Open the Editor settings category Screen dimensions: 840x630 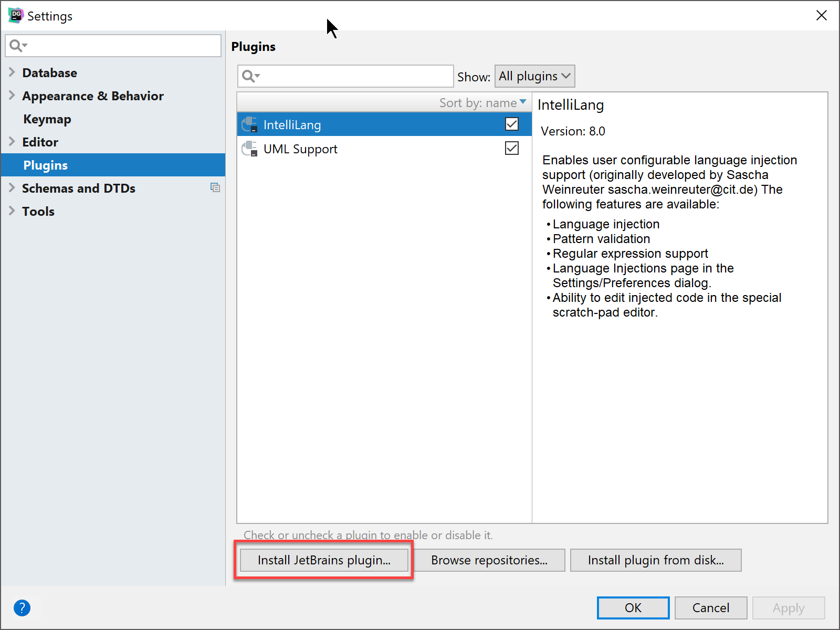pyautogui.click(x=40, y=142)
